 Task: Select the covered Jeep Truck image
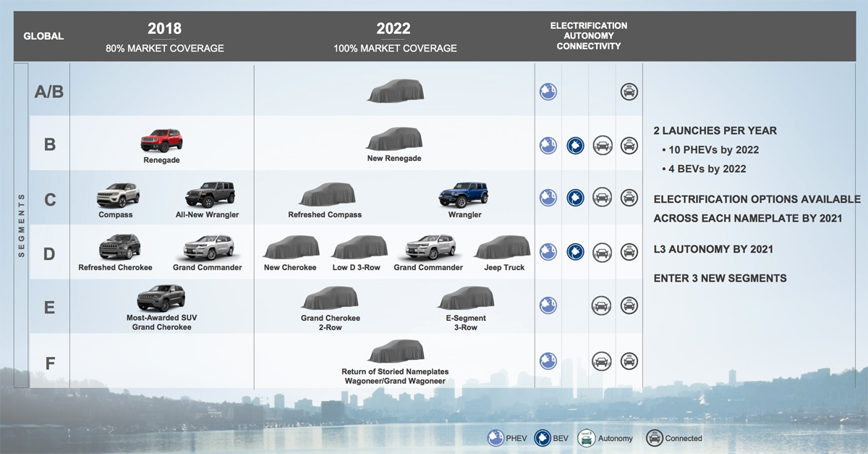(x=502, y=248)
